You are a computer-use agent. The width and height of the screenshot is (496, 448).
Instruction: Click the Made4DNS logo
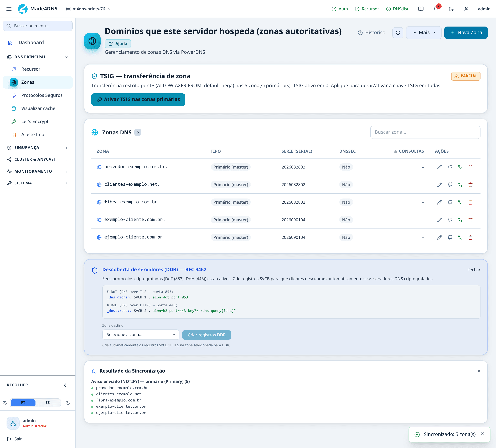[37, 9]
